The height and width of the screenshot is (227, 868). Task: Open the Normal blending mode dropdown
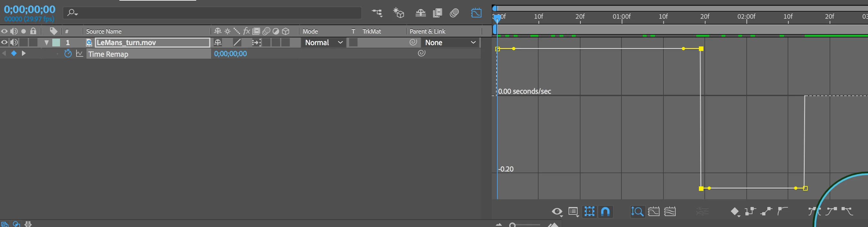[x=323, y=43]
